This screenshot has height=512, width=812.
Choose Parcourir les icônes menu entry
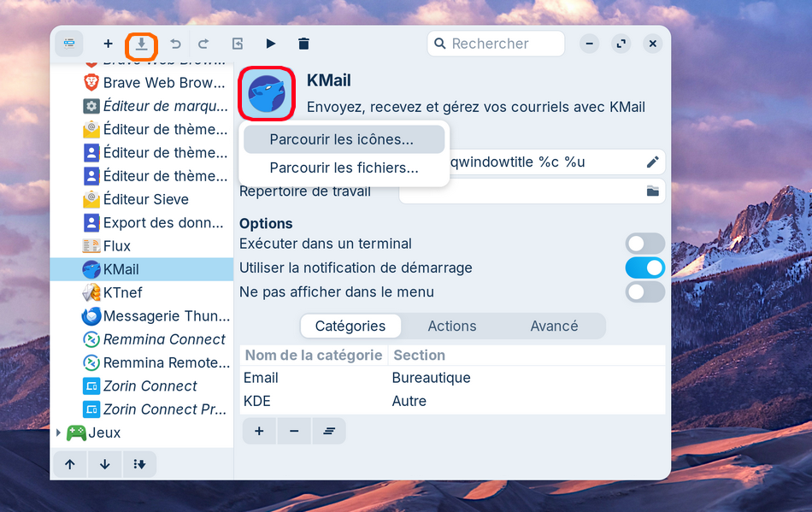342,139
